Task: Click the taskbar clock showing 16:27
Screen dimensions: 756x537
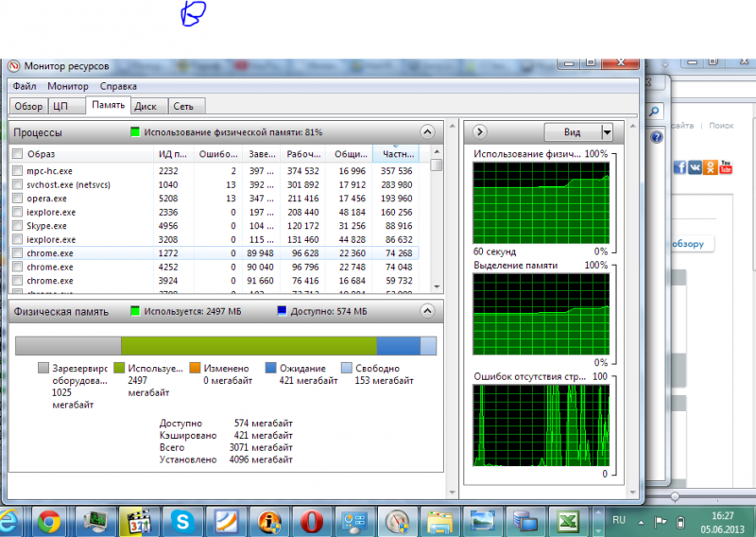Action: click(x=722, y=523)
